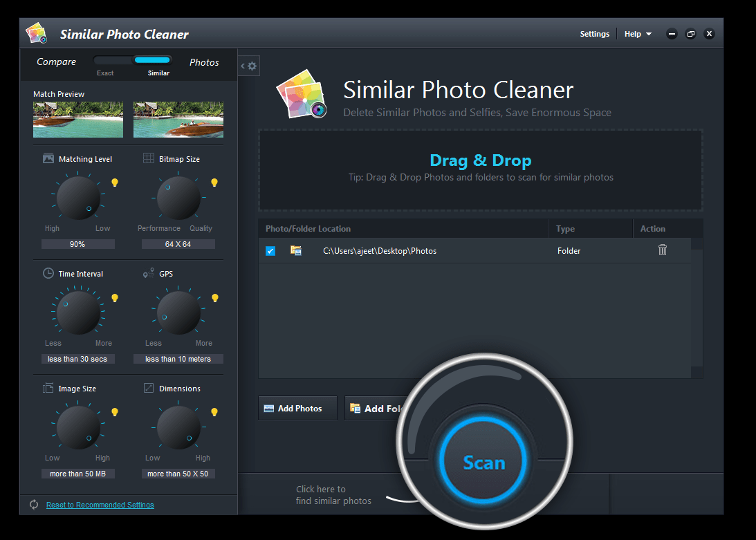Click the GPS location icon
The height and width of the screenshot is (540, 756).
click(149, 273)
